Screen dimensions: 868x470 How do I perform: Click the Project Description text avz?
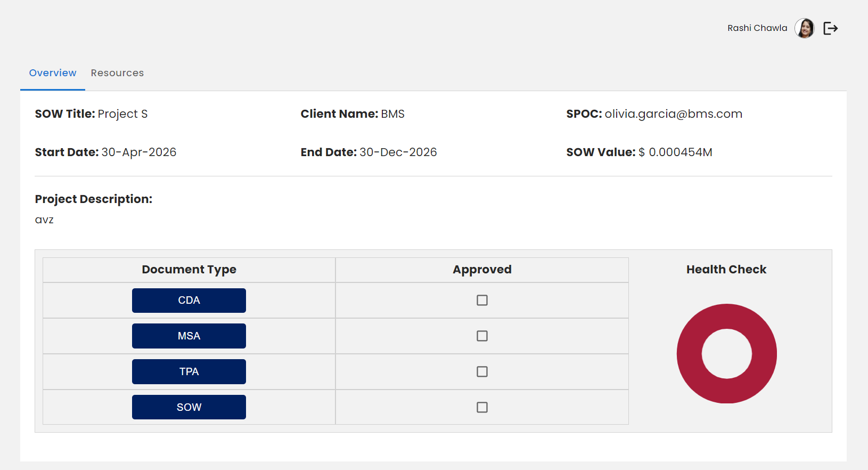point(44,220)
